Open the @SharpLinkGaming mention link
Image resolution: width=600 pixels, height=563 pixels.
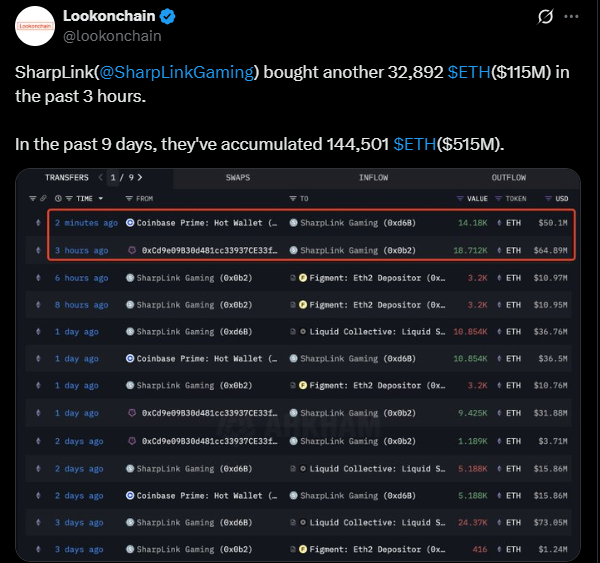176,72
